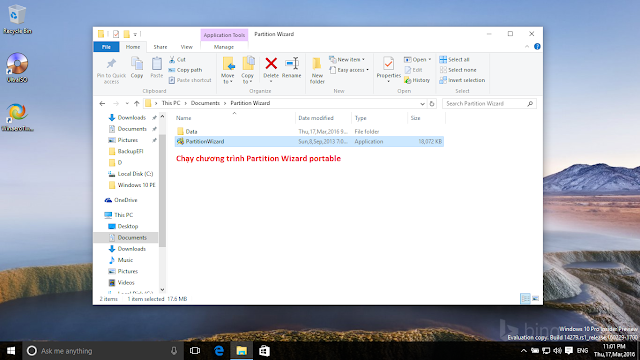Open recent locations dropdown arrow
This screenshot has width=640, height=360.
point(127,104)
